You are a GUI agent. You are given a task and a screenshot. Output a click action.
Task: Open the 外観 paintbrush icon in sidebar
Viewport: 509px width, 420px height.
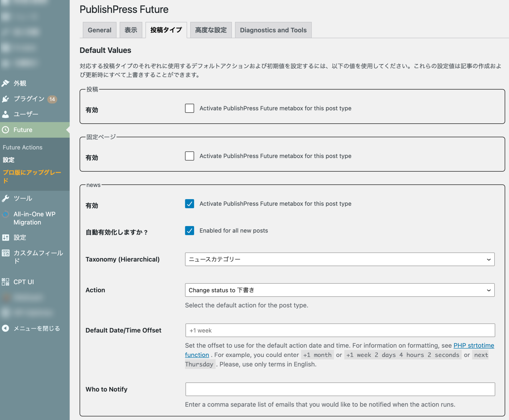[5, 83]
